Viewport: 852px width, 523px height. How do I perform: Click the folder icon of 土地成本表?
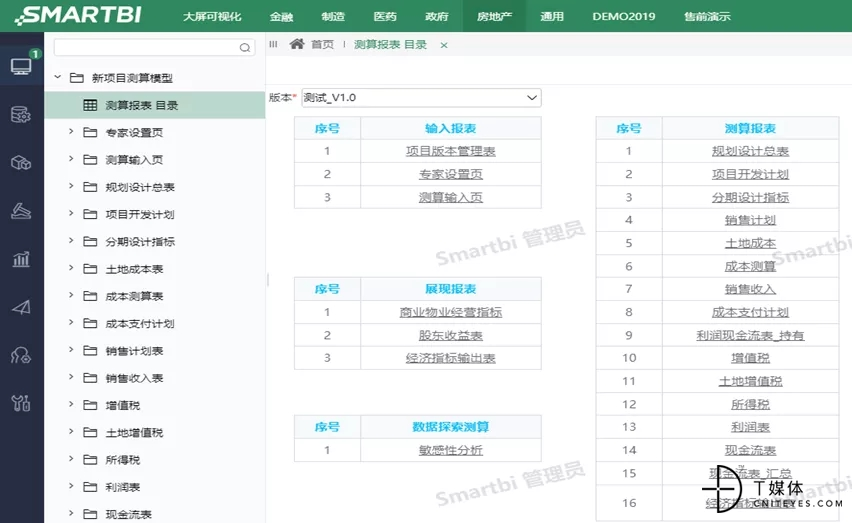[90, 269]
